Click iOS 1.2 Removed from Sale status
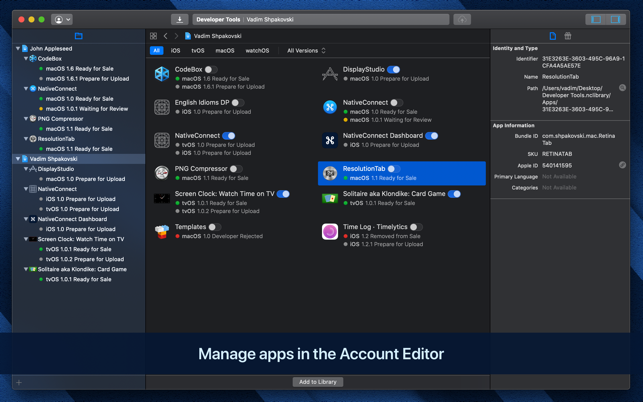This screenshot has height=402, width=643. (385, 236)
